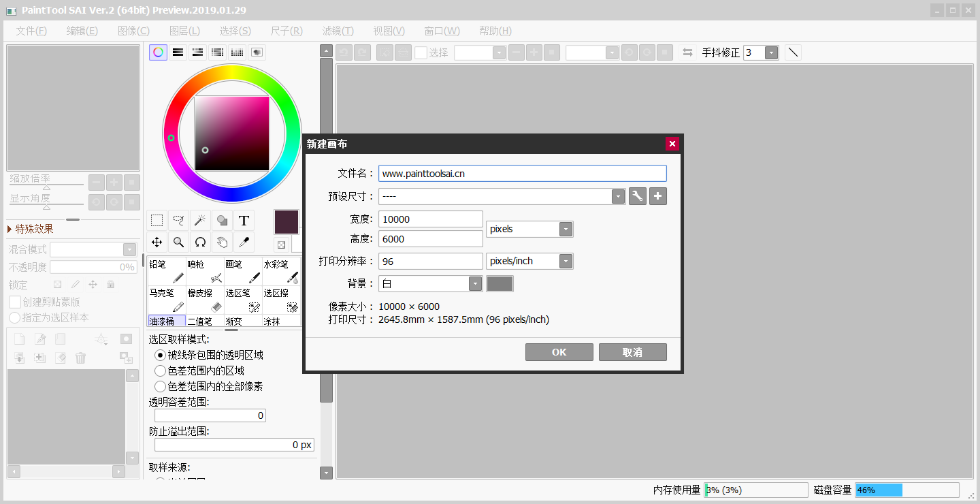Select 色差范围内的区域 radio option
The width and height of the screenshot is (980, 504).
coord(160,371)
